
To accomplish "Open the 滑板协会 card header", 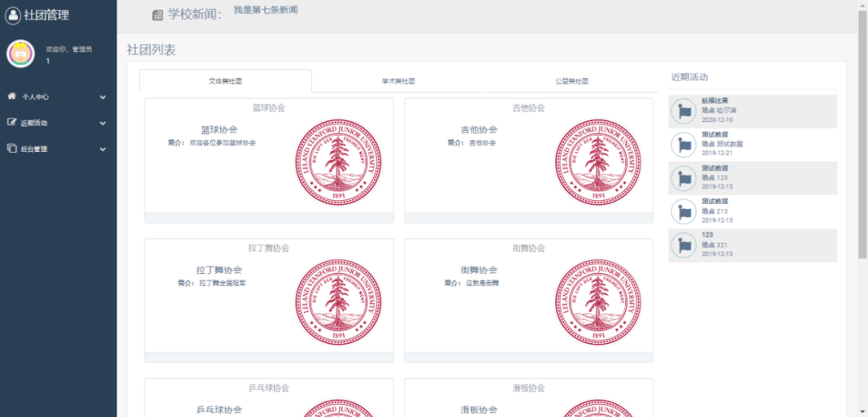I will (x=529, y=388).
